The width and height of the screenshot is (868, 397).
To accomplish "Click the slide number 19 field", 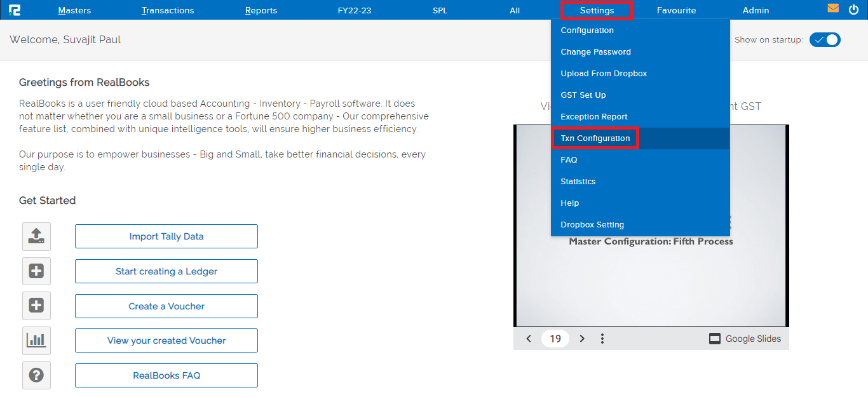I will coord(555,339).
